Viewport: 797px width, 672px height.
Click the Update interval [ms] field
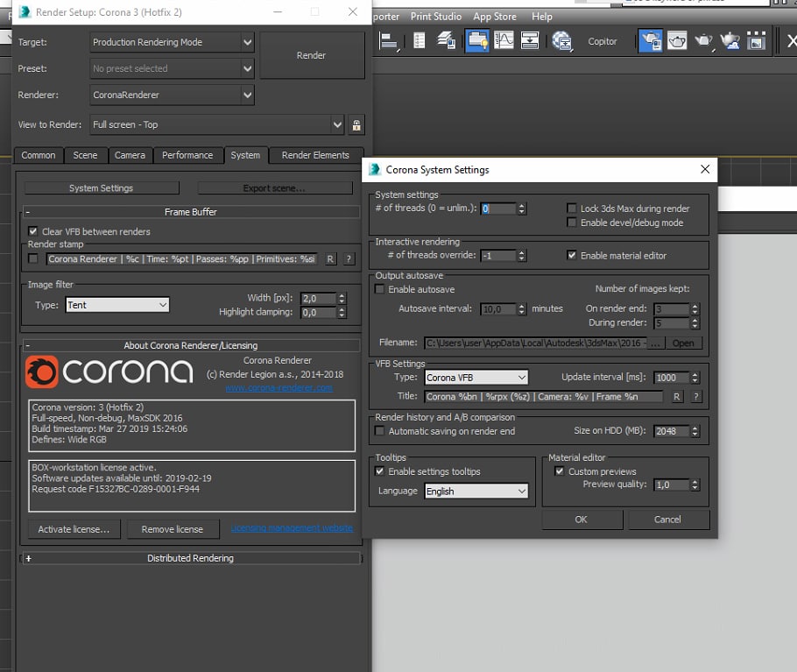pos(672,378)
